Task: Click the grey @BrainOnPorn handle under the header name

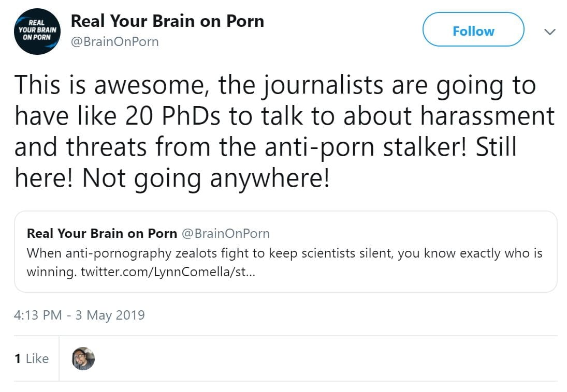Action: (114, 42)
